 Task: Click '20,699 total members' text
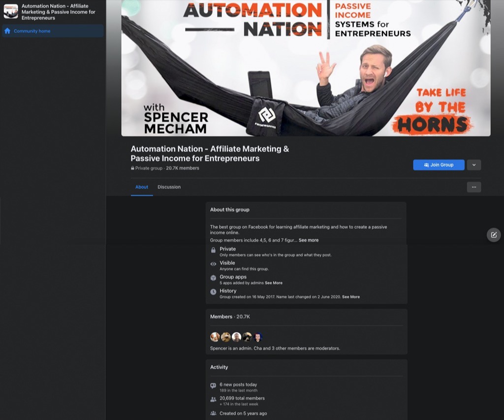242,398
